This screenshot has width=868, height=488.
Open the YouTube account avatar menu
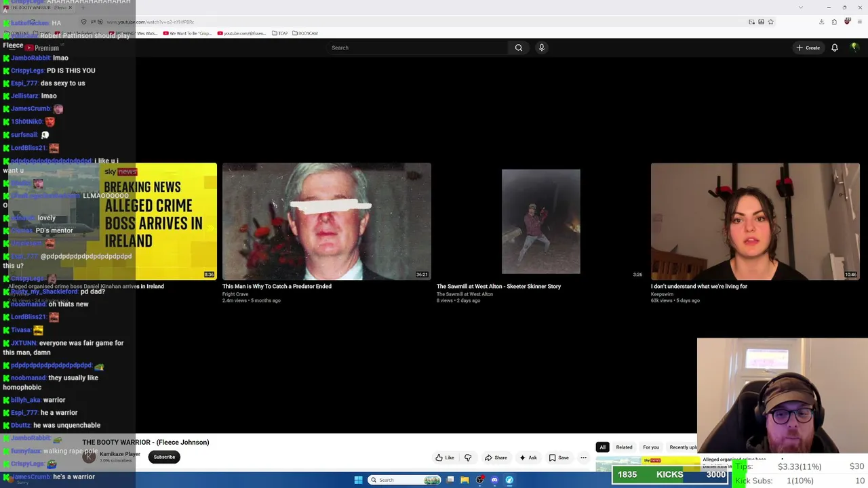(x=854, y=47)
